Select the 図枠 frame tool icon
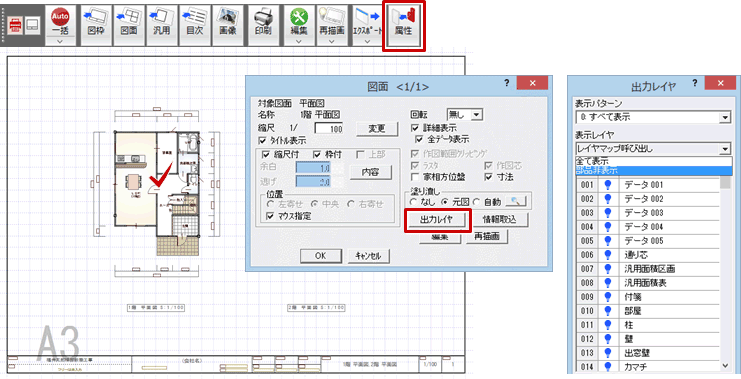 [x=96, y=22]
